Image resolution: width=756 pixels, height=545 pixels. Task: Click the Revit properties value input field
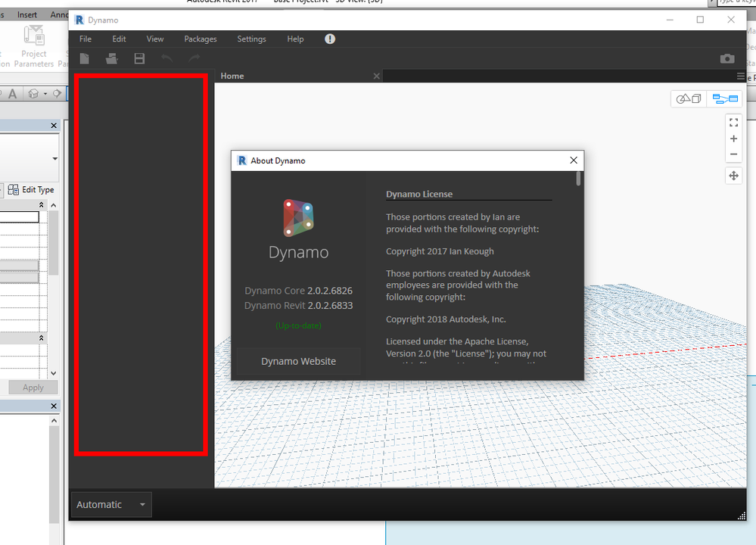point(19,217)
